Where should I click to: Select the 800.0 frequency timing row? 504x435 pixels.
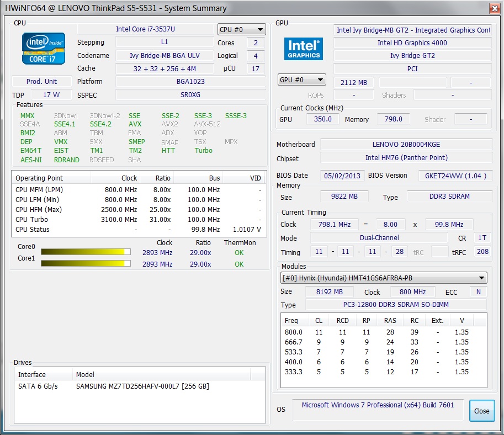(384, 332)
